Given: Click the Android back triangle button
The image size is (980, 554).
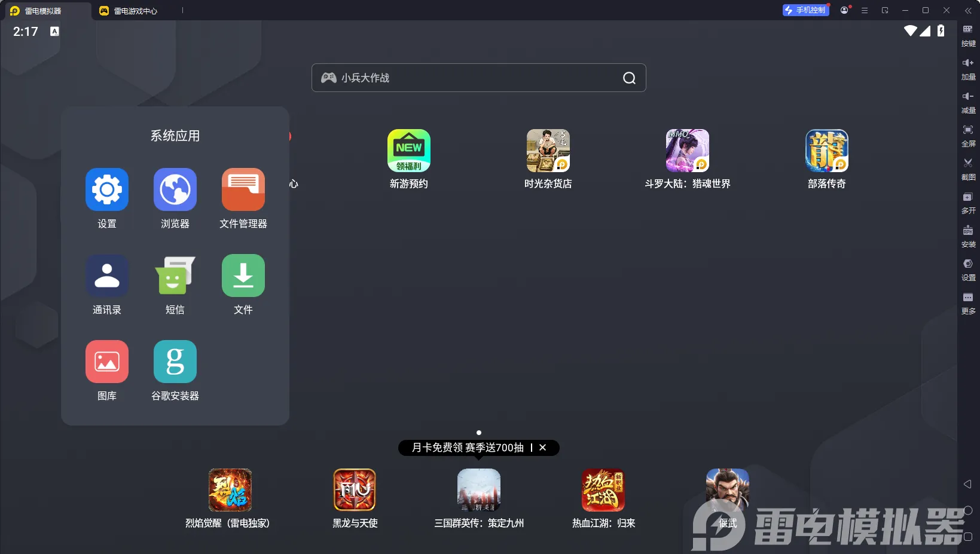Looking at the screenshot, I should pos(968,484).
